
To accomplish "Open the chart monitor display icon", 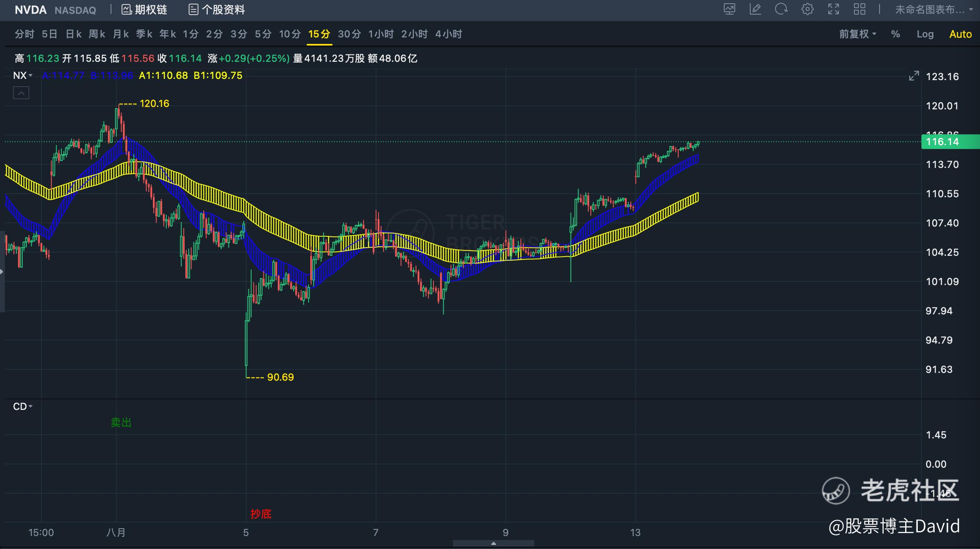I will (x=730, y=9).
